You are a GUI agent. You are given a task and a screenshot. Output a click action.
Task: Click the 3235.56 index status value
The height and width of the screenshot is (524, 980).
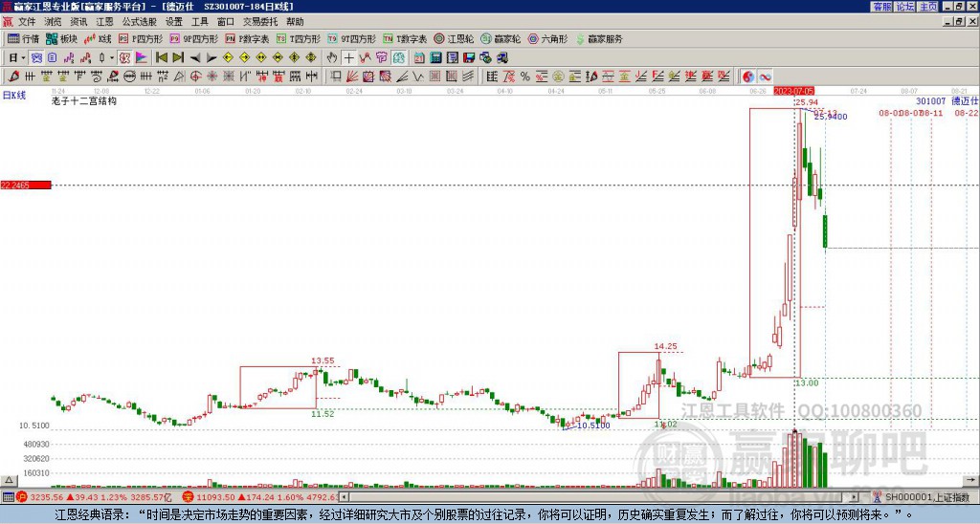(47, 497)
